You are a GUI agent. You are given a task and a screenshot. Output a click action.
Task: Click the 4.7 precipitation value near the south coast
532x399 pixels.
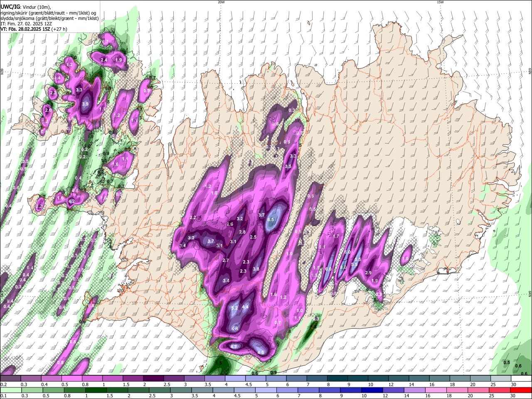pyautogui.click(x=233, y=347)
